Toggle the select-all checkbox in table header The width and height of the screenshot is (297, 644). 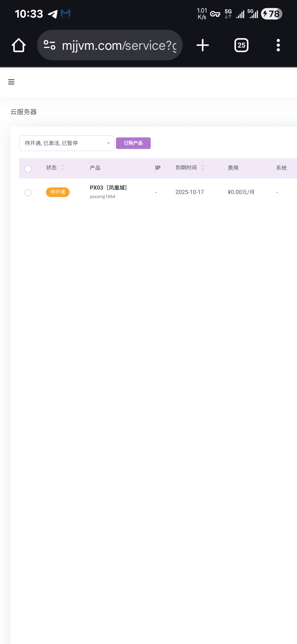click(x=28, y=169)
